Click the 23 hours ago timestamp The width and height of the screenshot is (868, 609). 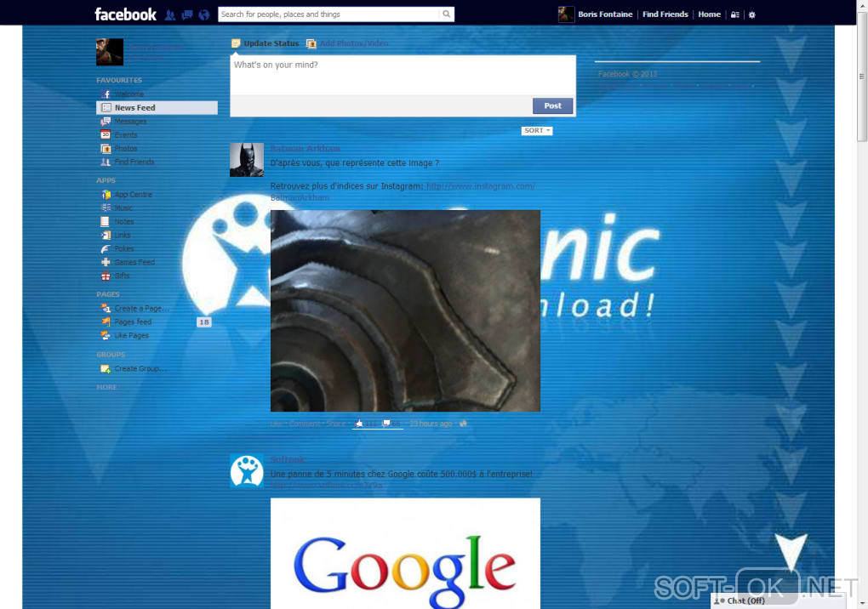point(431,424)
